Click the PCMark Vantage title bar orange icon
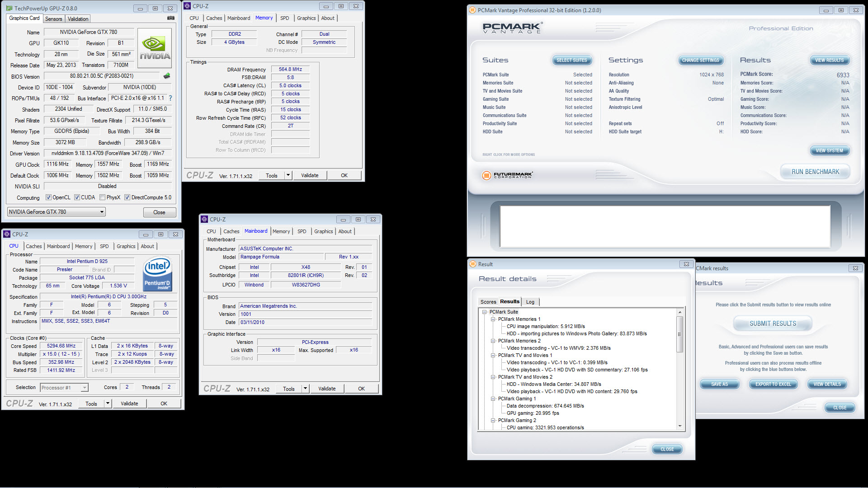The width and height of the screenshot is (868, 488). pyautogui.click(x=472, y=10)
